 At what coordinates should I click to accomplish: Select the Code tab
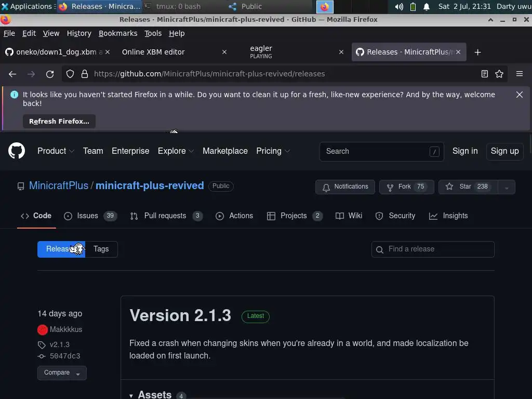pos(36,216)
